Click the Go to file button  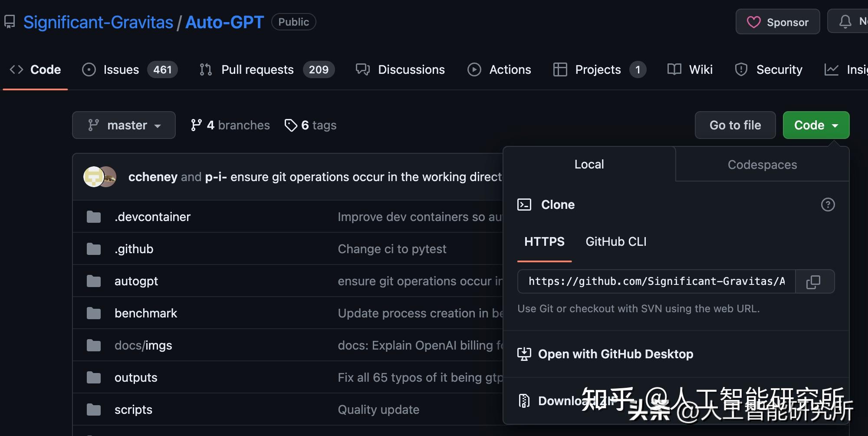click(x=735, y=125)
